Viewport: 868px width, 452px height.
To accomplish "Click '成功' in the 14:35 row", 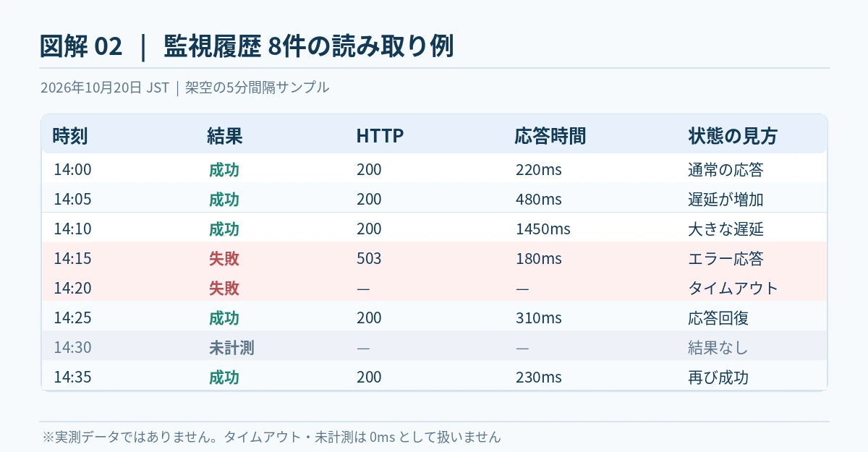I will pyautogui.click(x=224, y=378).
